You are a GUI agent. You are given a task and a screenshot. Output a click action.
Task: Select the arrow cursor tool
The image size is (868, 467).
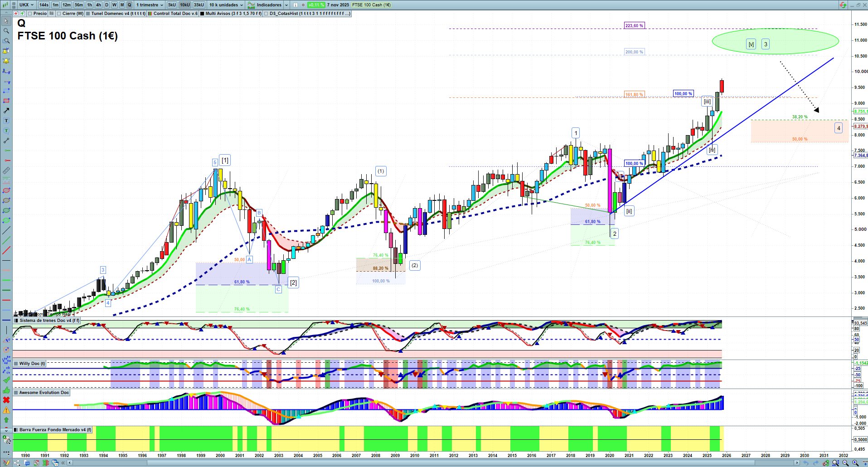pyautogui.click(x=6, y=21)
